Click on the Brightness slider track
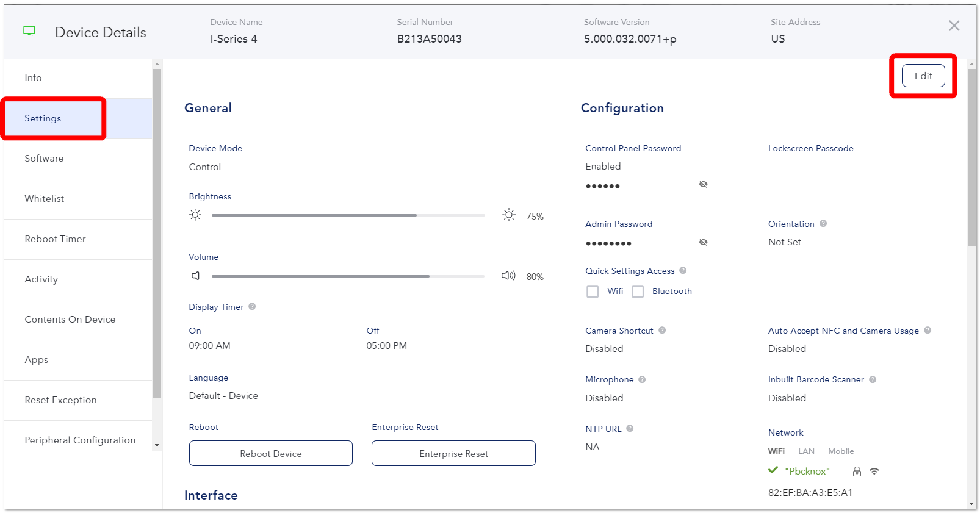Viewport: 980px width, 513px height. [x=348, y=215]
